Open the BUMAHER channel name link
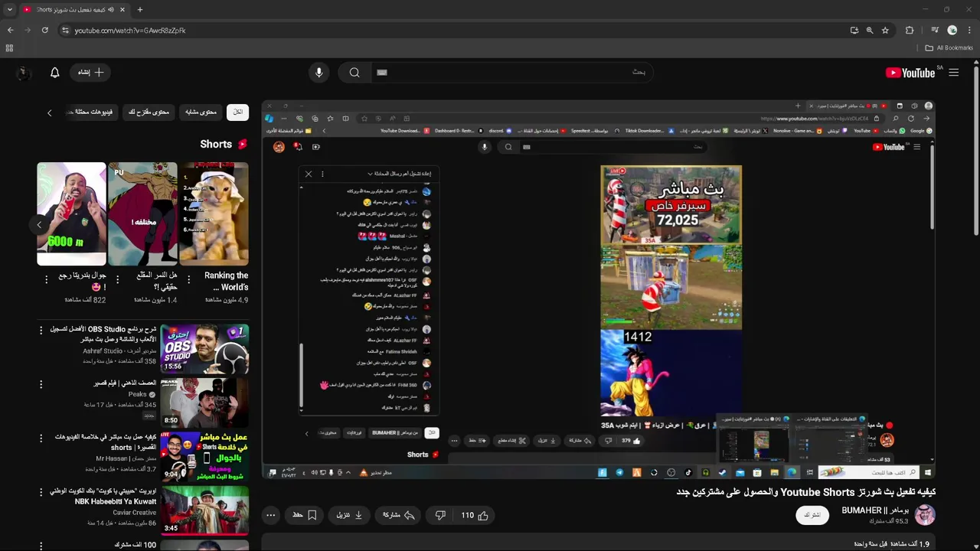Viewport: 980px width, 551px height. 875,510
